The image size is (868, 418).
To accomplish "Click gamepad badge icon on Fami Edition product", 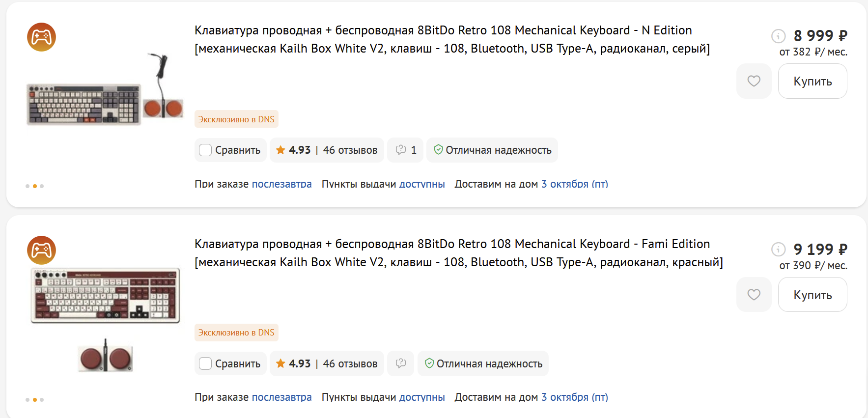I will 41,250.
